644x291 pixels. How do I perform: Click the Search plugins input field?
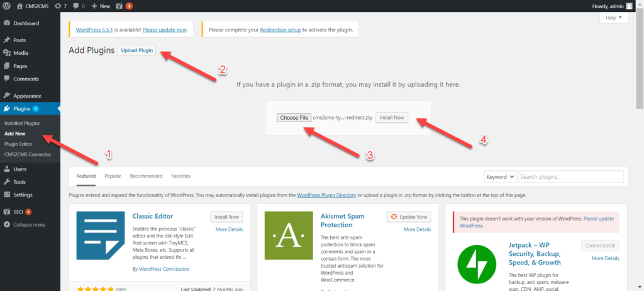571,176
